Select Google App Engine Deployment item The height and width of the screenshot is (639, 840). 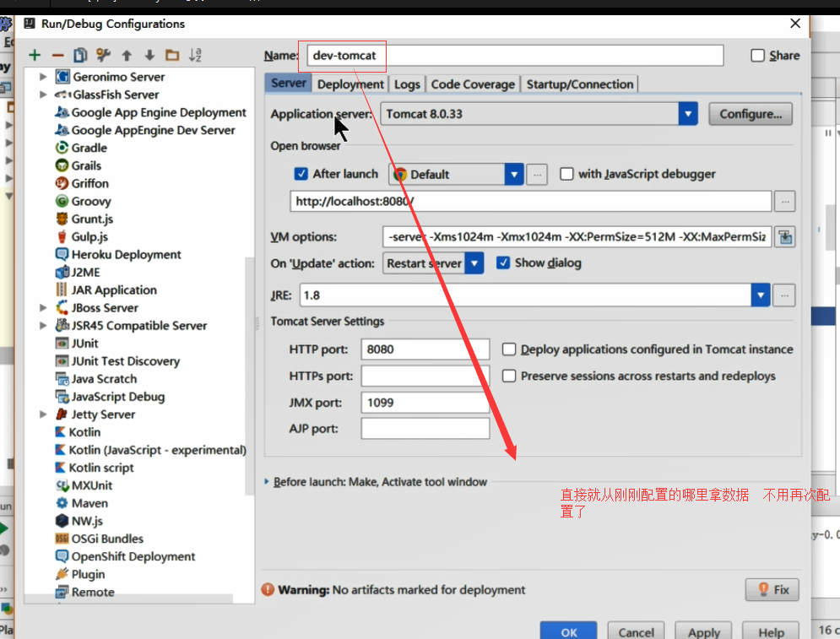coord(150,112)
